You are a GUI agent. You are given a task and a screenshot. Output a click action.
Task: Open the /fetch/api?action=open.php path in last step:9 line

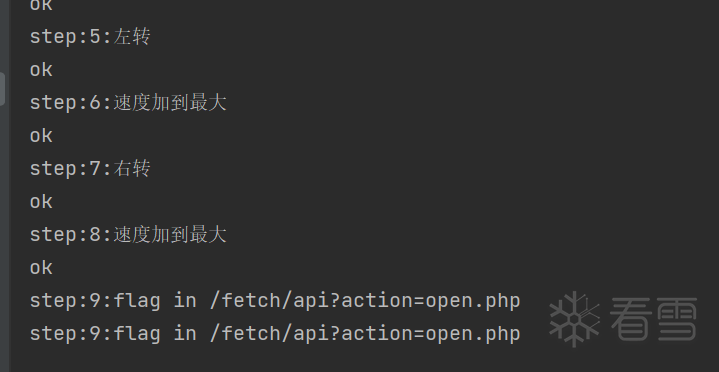(x=365, y=334)
